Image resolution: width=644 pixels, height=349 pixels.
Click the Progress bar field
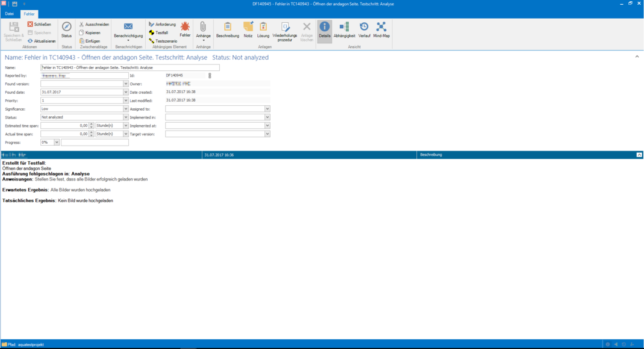coord(95,143)
